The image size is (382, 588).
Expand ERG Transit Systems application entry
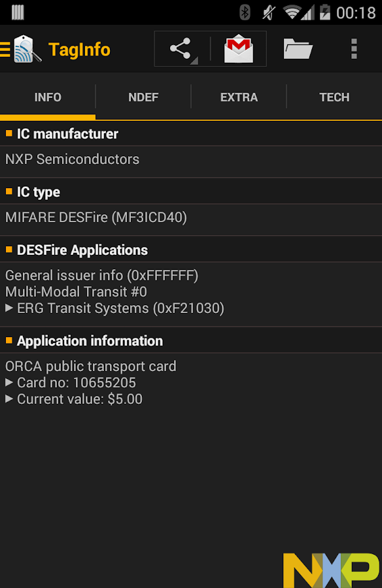tap(103, 308)
